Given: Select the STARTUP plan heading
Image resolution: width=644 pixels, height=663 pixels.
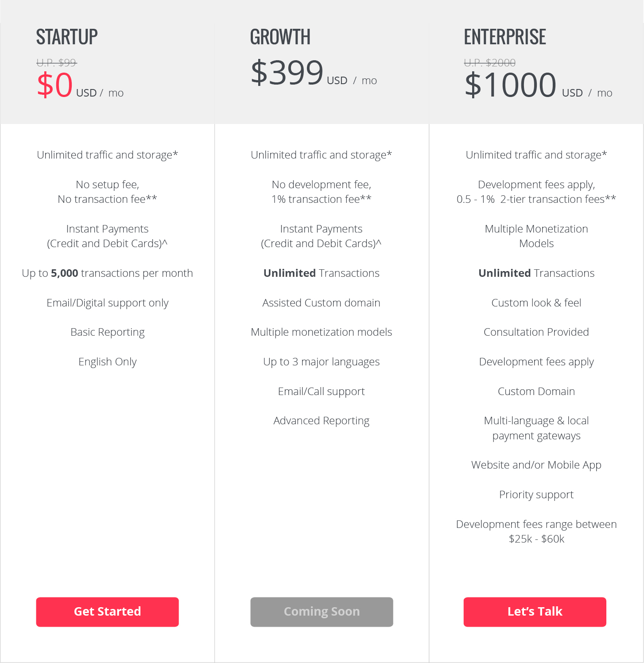Looking at the screenshot, I should coord(67,37).
